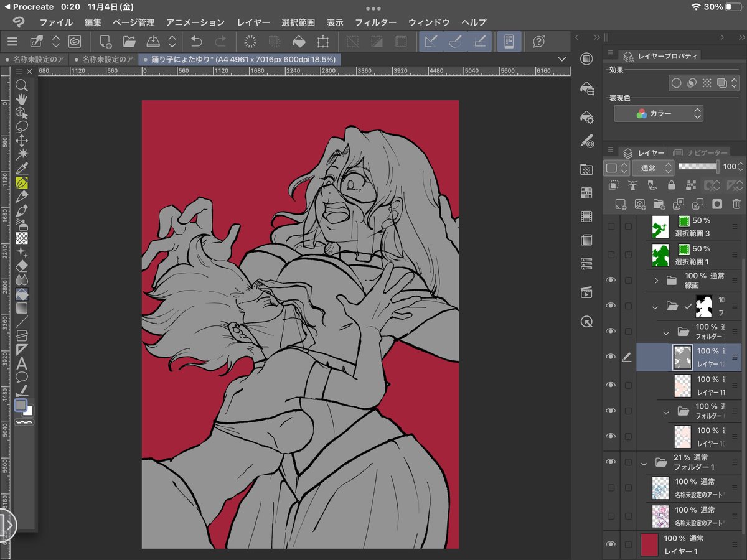Select the Move layer tool
Viewport: 747px width, 560px height.
coord(22,141)
